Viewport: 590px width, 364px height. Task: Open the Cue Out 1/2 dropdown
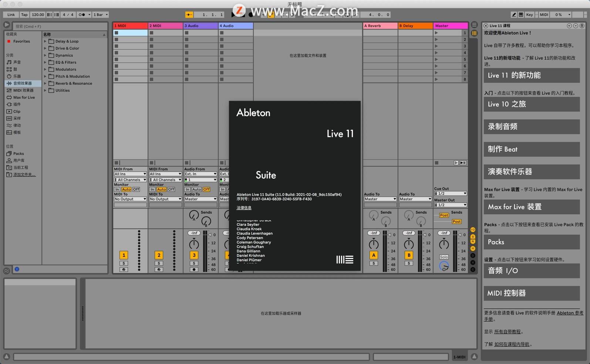451,194
